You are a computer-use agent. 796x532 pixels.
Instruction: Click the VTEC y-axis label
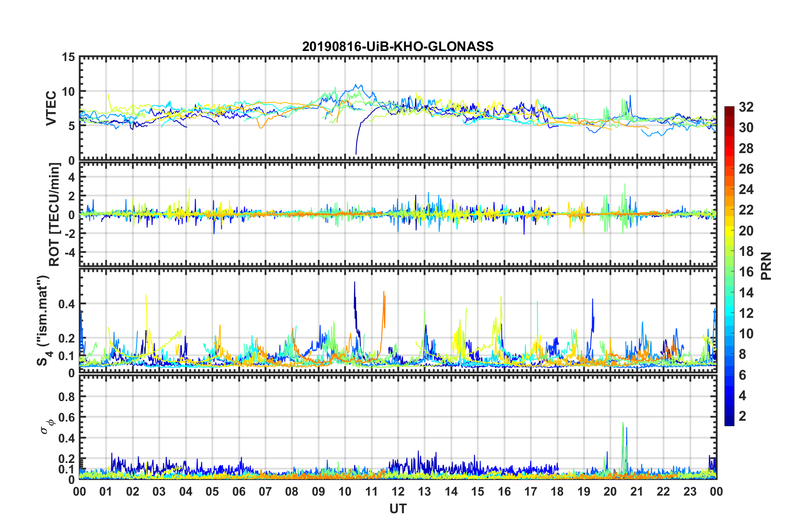coord(51,108)
